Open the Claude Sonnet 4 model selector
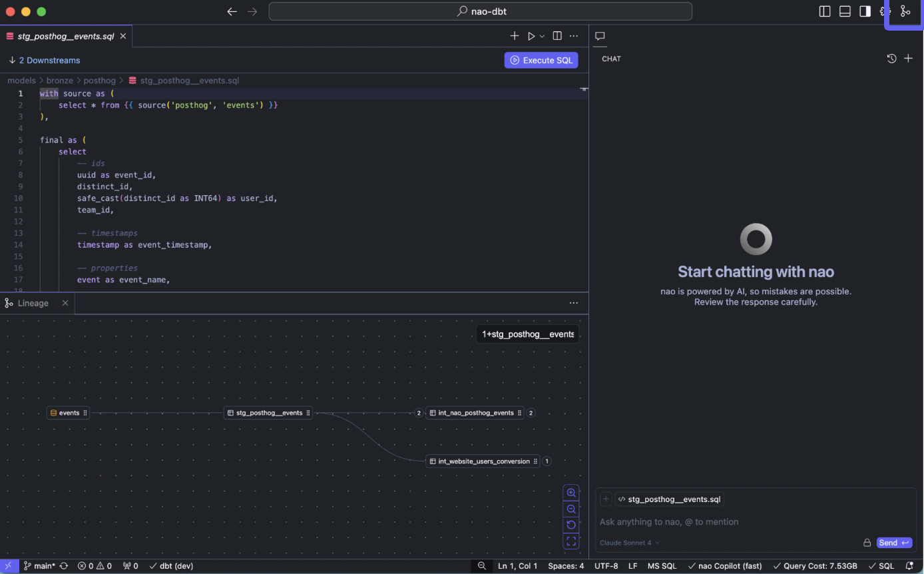The image size is (924, 574). [x=629, y=543]
